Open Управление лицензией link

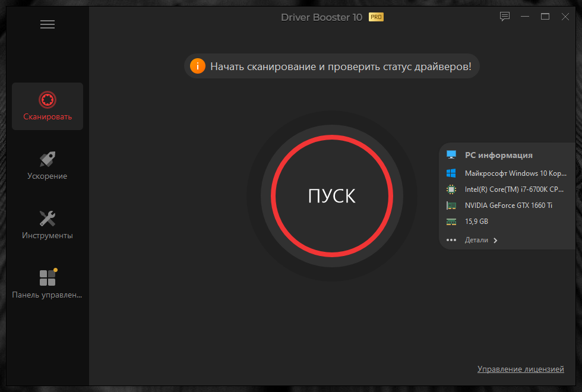pyautogui.click(x=521, y=369)
